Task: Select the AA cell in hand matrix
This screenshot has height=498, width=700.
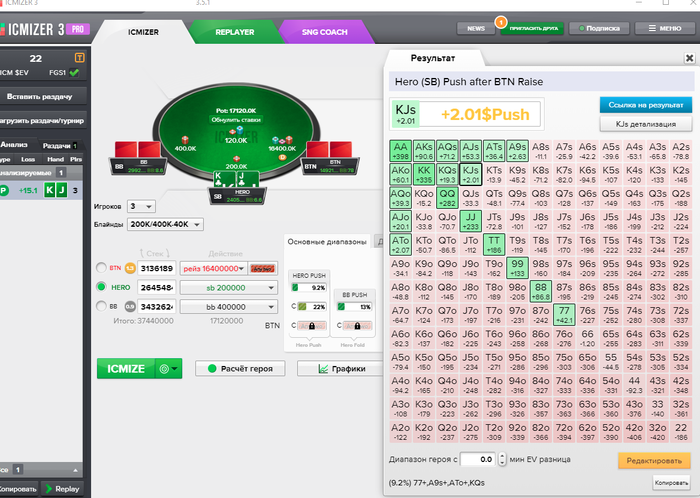Action: click(x=400, y=151)
